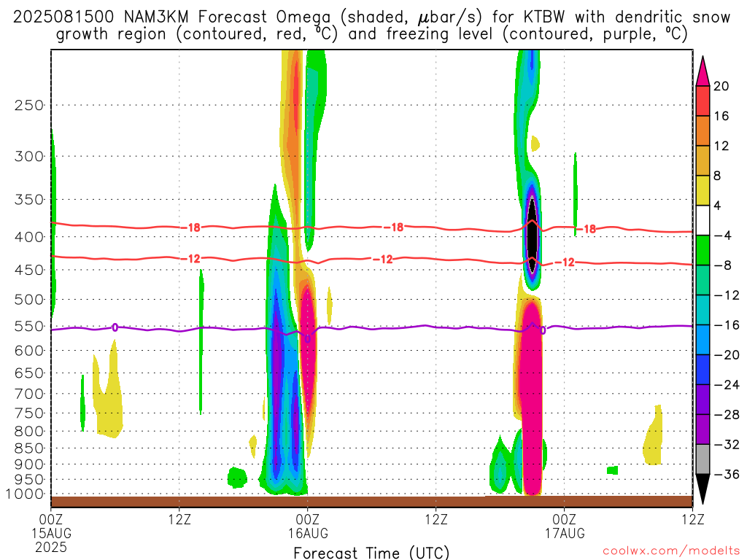Select the 1000 pressure level label
Image resolution: width=747 pixels, height=560 pixels.
pos(26,494)
